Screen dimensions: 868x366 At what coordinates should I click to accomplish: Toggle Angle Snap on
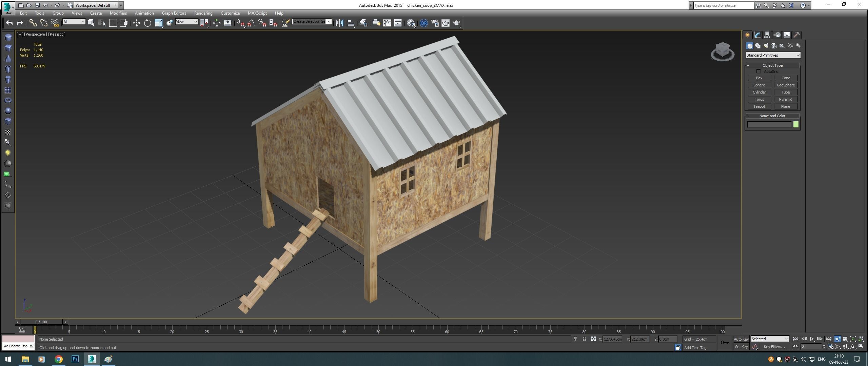(252, 23)
